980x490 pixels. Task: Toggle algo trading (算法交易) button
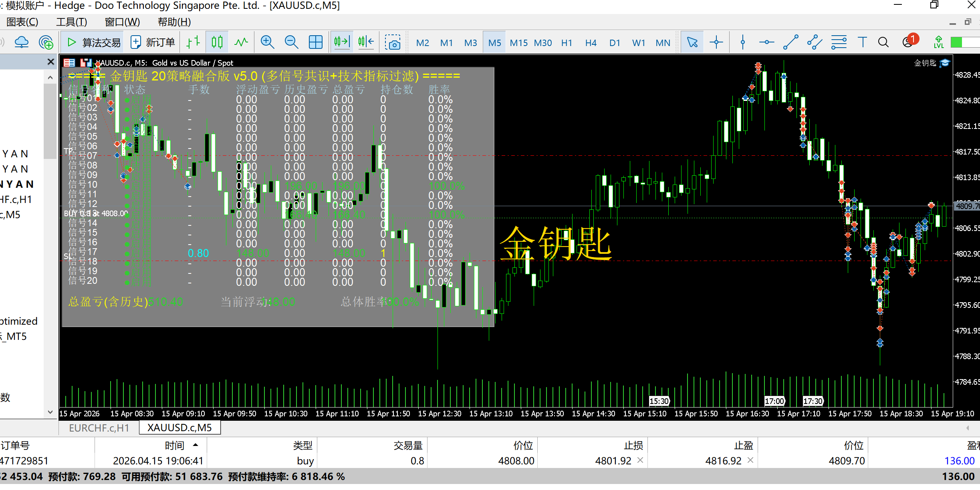pyautogui.click(x=93, y=42)
